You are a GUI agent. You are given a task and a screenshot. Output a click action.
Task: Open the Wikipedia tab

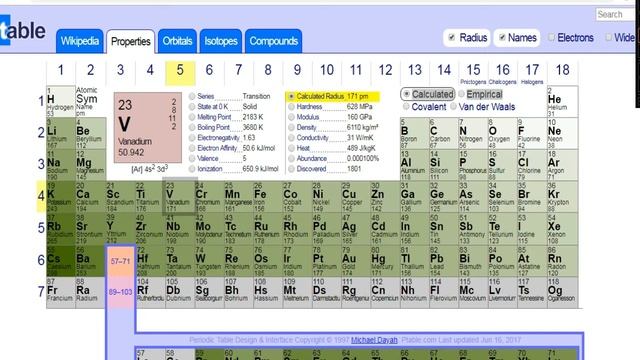pyautogui.click(x=80, y=41)
